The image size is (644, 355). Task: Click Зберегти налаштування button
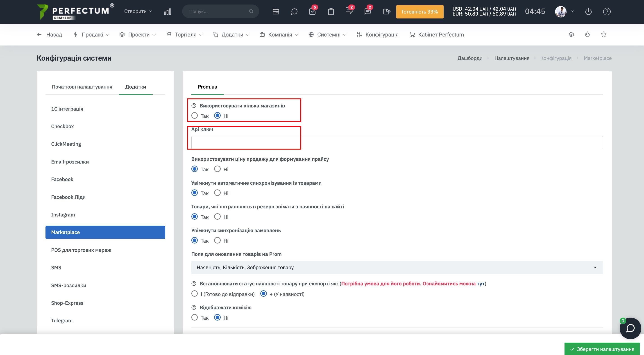click(602, 349)
